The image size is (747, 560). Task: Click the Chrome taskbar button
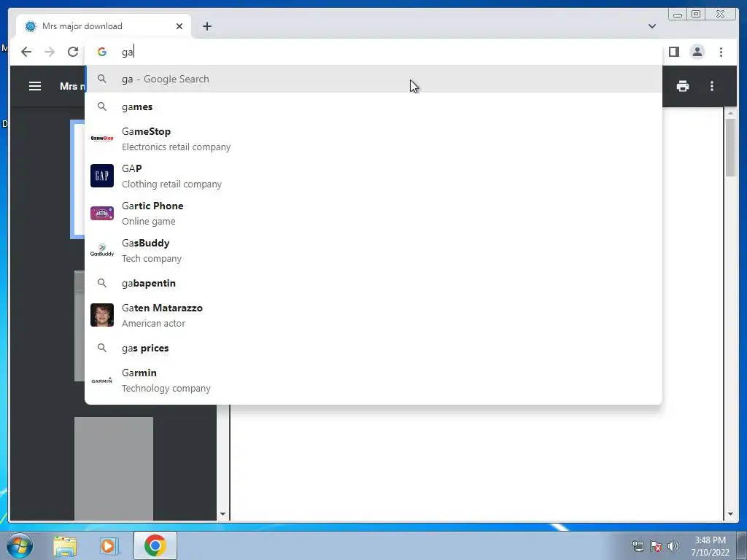[155, 545]
